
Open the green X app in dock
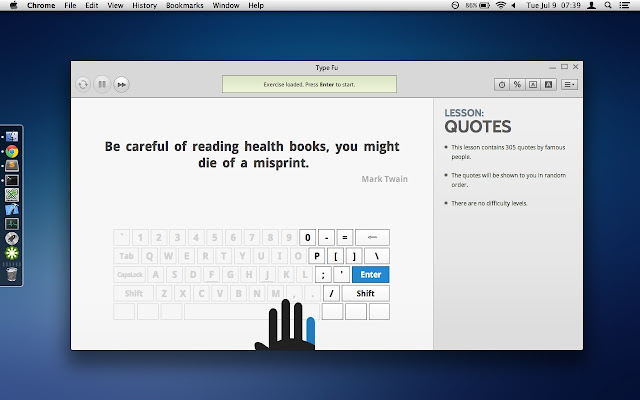click(12, 195)
